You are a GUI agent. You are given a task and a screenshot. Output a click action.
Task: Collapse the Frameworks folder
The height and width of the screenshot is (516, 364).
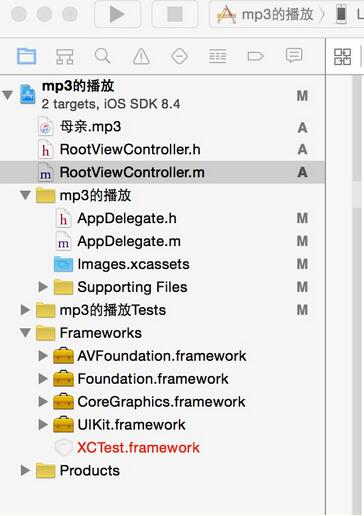click(25, 332)
